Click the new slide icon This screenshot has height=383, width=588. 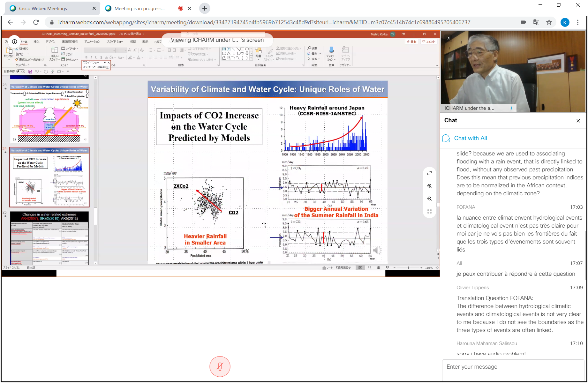(x=55, y=50)
